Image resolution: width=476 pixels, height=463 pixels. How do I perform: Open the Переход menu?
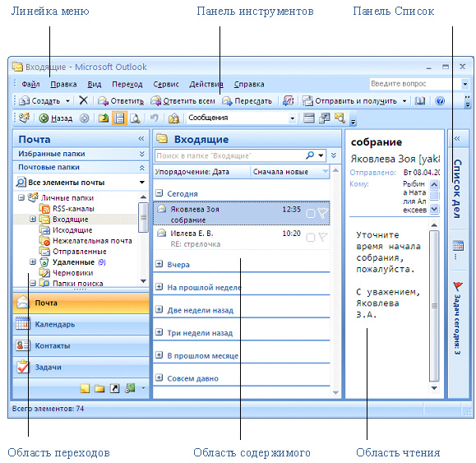click(127, 84)
